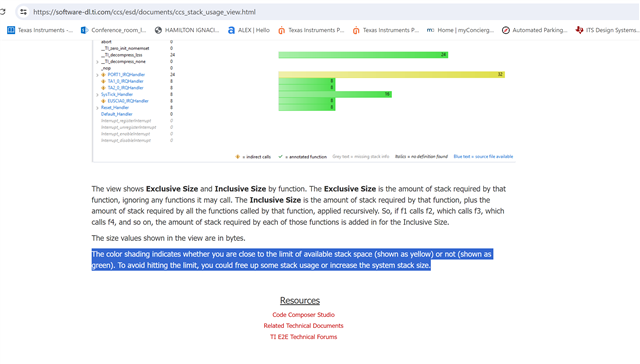Viewport: 640px width, 364px height.
Task: Open the HAMILTON IGNACI bookmark
Action: coord(187,30)
